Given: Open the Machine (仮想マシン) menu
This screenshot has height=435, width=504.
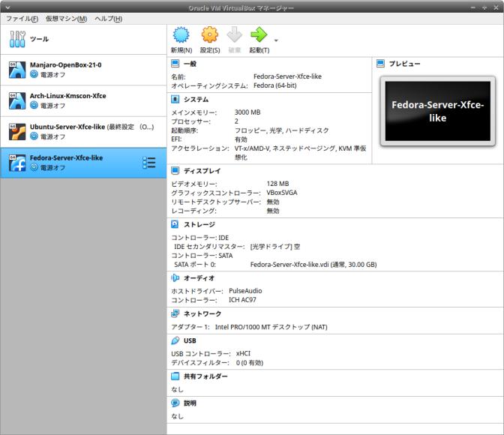Looking at the screenshot, I should 66,19.
